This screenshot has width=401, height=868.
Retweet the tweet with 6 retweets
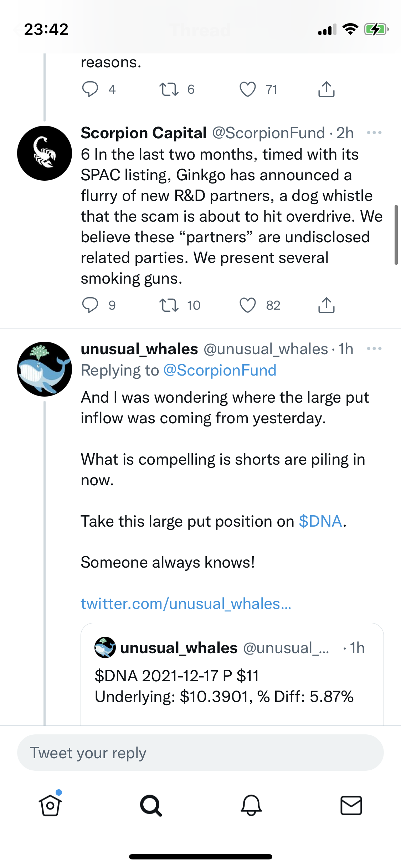click(169, 89)
